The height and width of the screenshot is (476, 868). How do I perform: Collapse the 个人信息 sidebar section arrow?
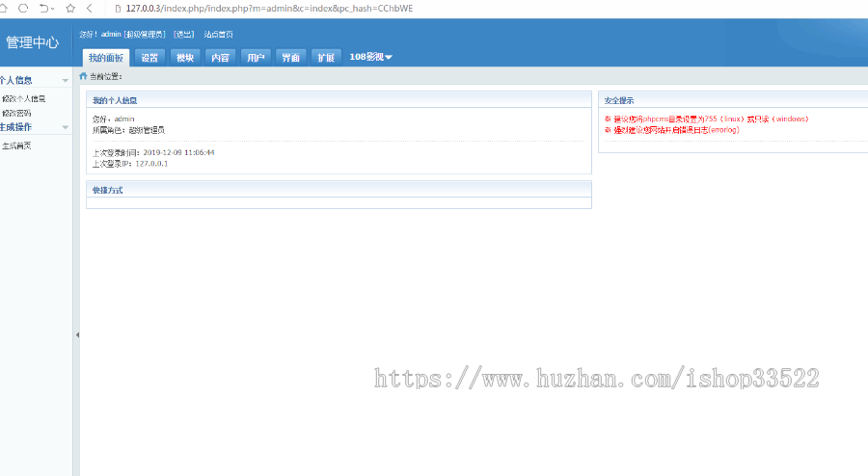point(66,81)
